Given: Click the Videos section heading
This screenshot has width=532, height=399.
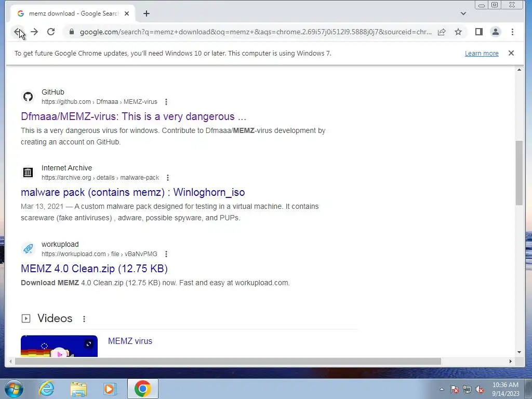Looking at the screenshot, I should tap(55, 318).
